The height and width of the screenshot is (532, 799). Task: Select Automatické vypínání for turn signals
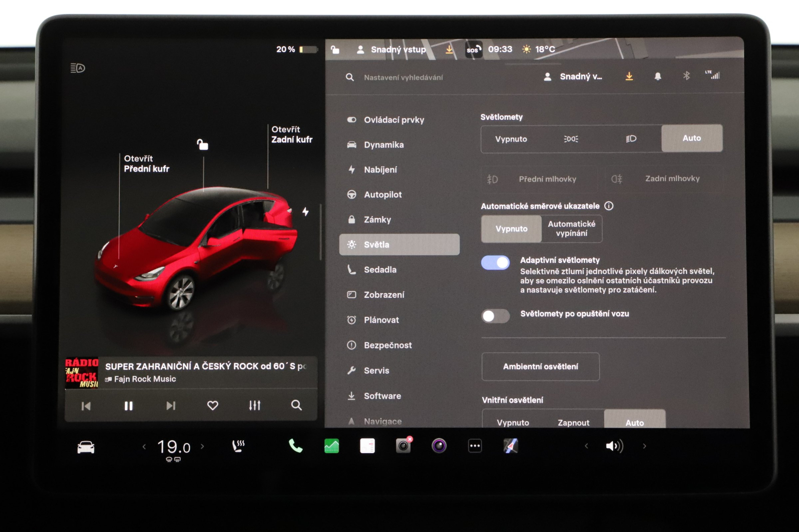[572, 229]
